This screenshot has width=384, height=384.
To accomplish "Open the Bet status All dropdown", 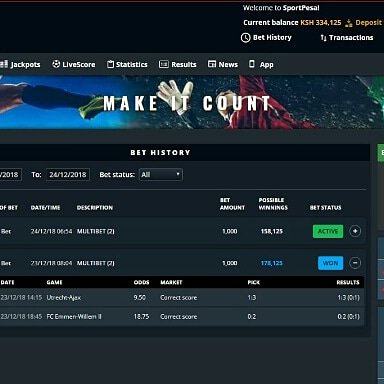I will point(161,175).
